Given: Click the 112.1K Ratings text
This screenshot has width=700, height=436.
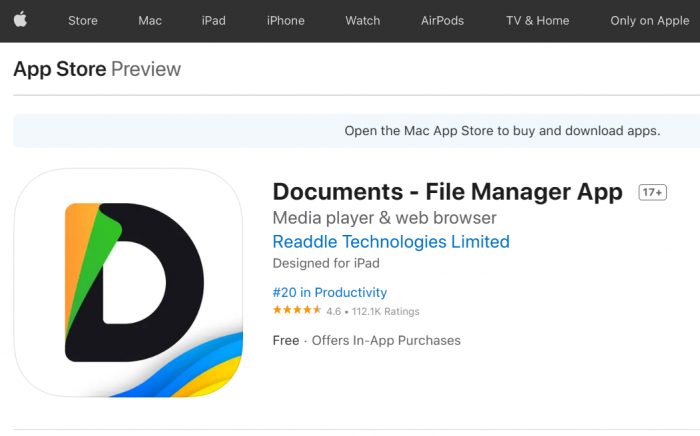Looking at the screenshot, I should (385, 311).
